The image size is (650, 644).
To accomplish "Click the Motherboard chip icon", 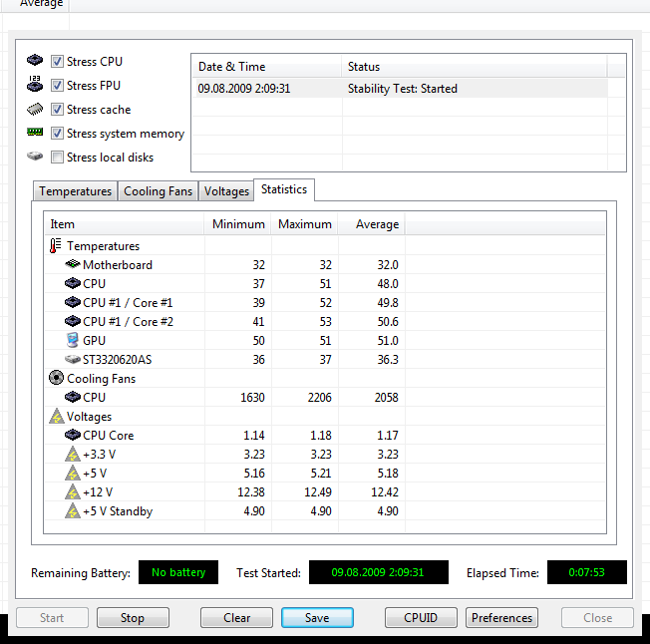I will click(x=72, y=265).
